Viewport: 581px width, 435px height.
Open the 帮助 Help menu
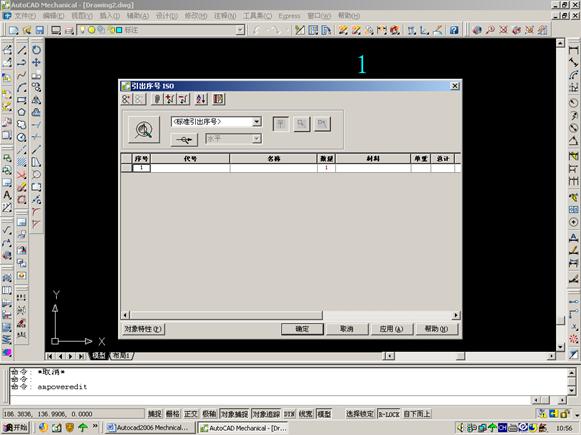point(349,16)
